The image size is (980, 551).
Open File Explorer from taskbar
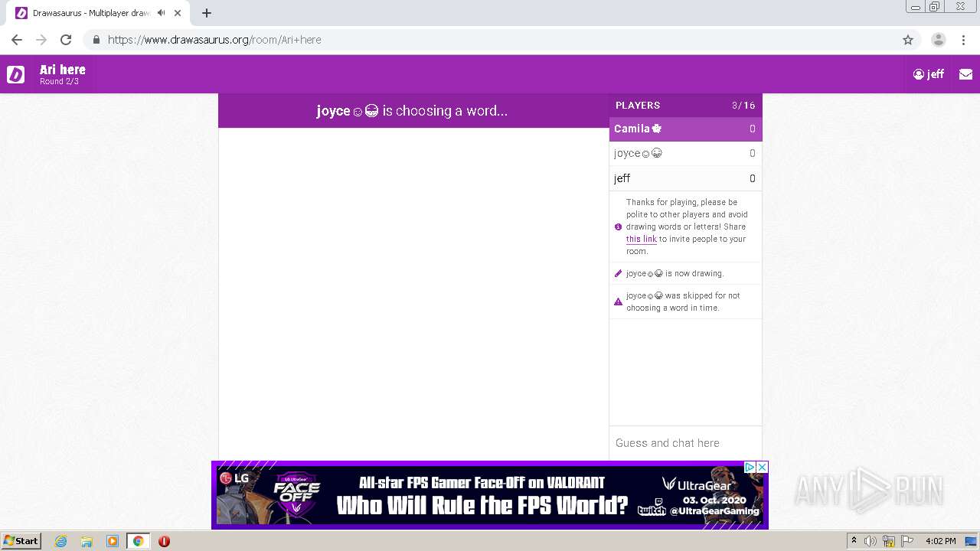[x=87, y=541]
